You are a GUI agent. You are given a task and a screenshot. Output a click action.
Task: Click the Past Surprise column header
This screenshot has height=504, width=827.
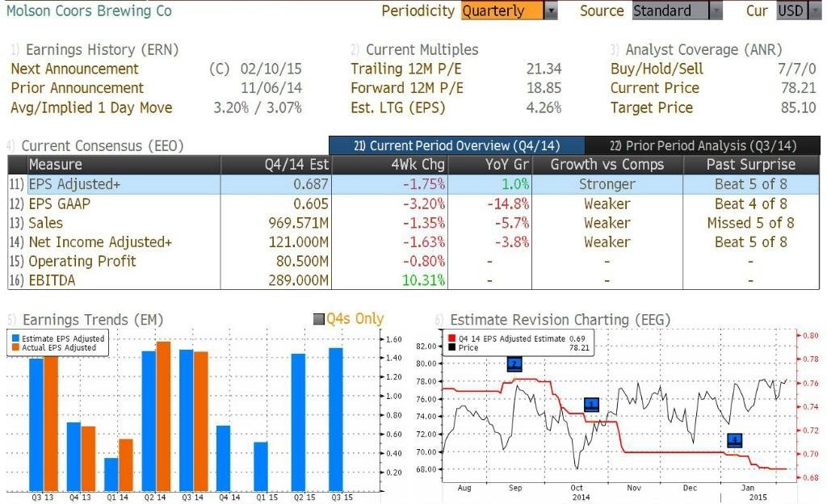(751, 165)
